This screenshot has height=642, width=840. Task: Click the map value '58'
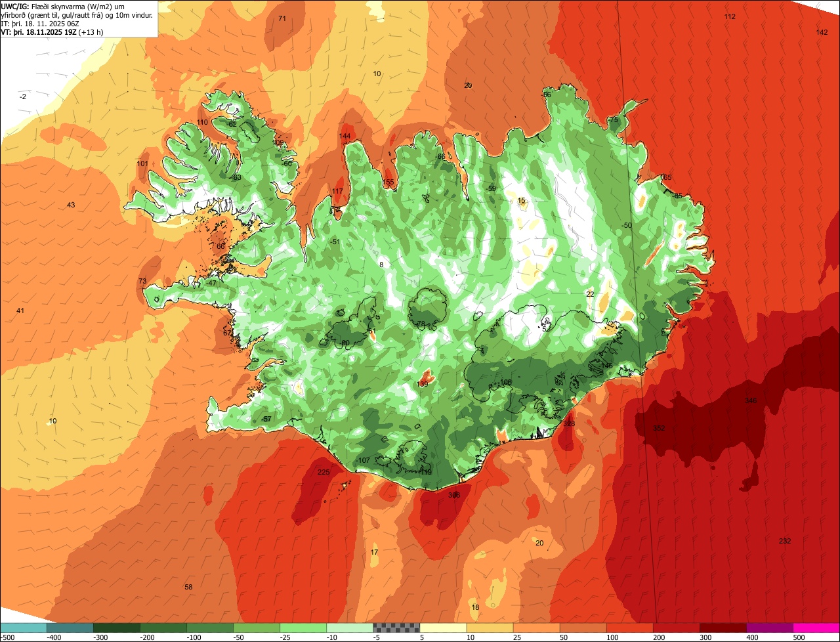coord(188,587)
